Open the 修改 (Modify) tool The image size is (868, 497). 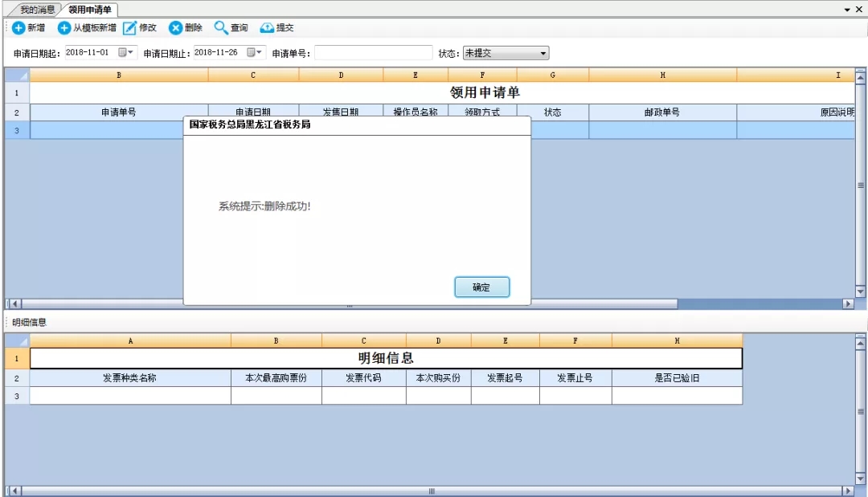[x=130, y=27]
